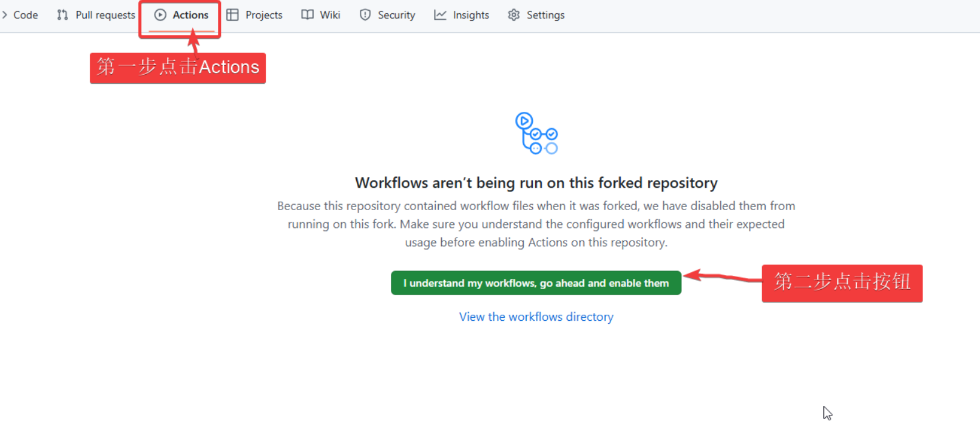The image size is (980, 438).
Task: Click the paragraph explaining disabled fork workflows
Action: pos(536,224)
